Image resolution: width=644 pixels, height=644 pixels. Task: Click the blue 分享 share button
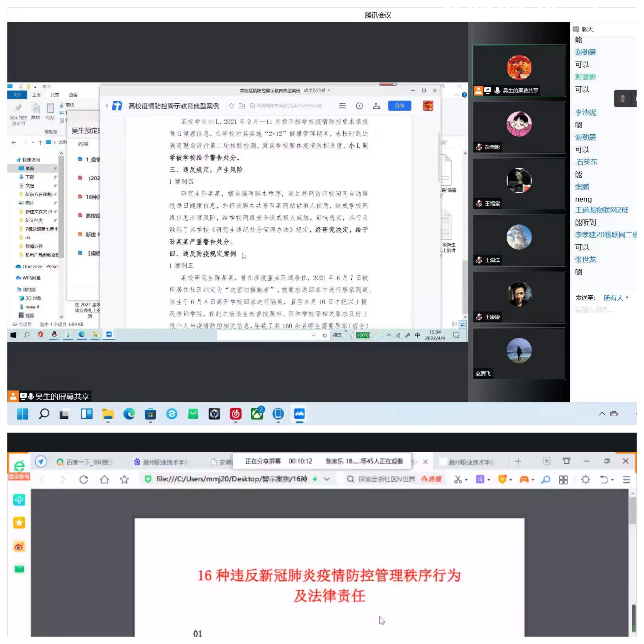[399, 106]
